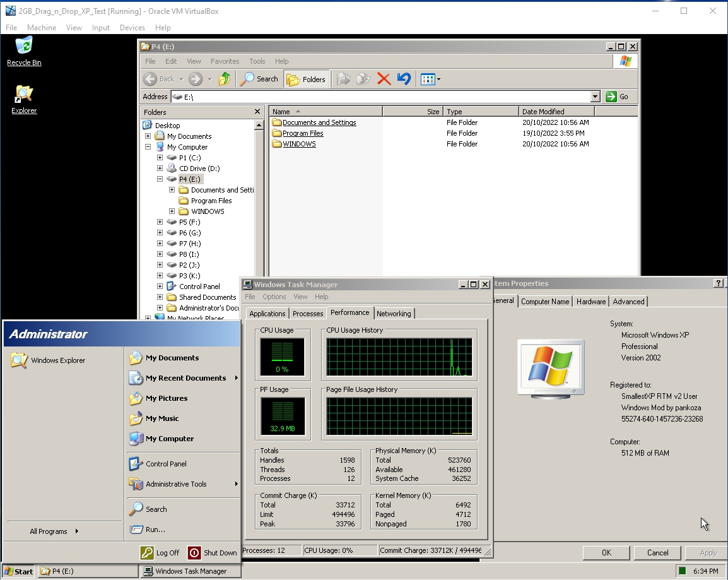Click the Move To folder toolbar icon
This screenshot has width=728, height=580.
tap(343, 79)
